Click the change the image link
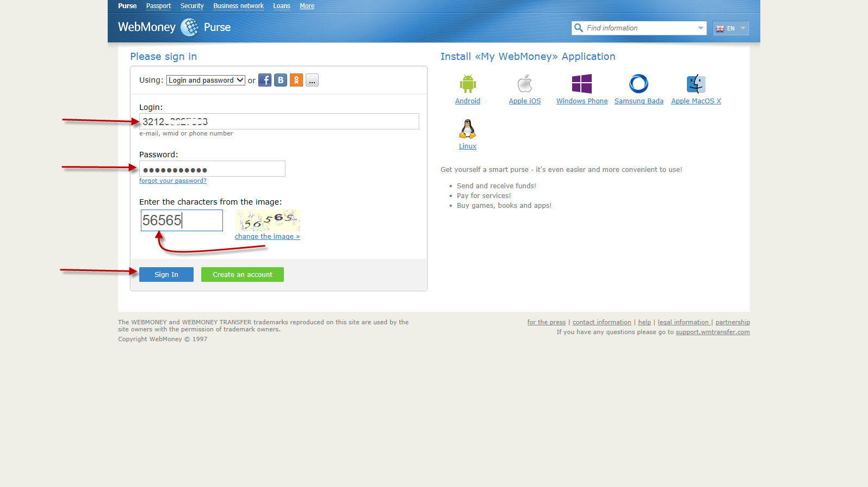 click(x=267, y=237)
